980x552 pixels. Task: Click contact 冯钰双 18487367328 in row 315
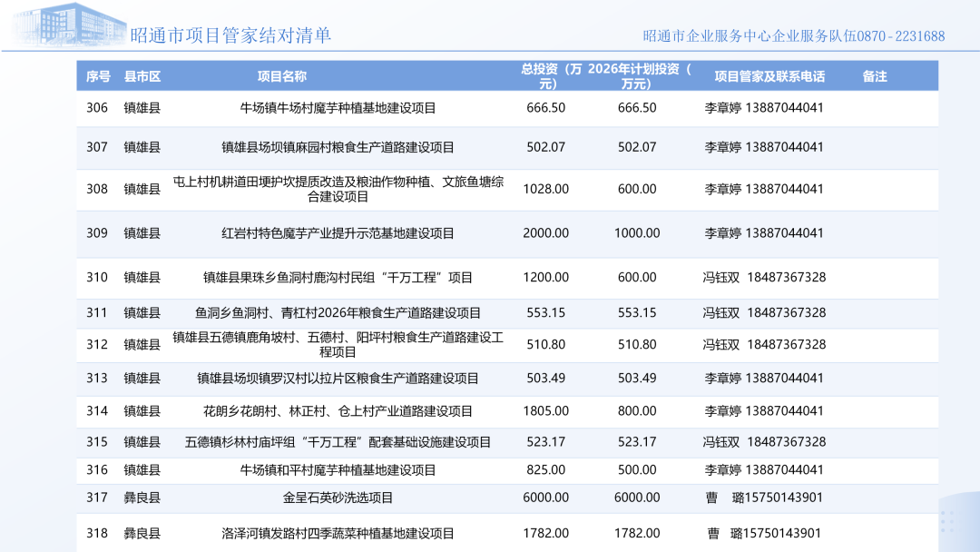coord(764,442)
